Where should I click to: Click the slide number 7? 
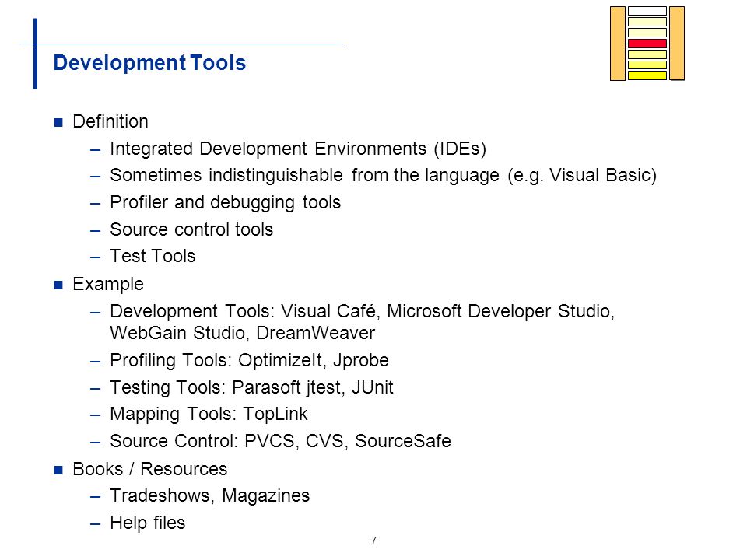pyautogui.click(x=374, y=541)
